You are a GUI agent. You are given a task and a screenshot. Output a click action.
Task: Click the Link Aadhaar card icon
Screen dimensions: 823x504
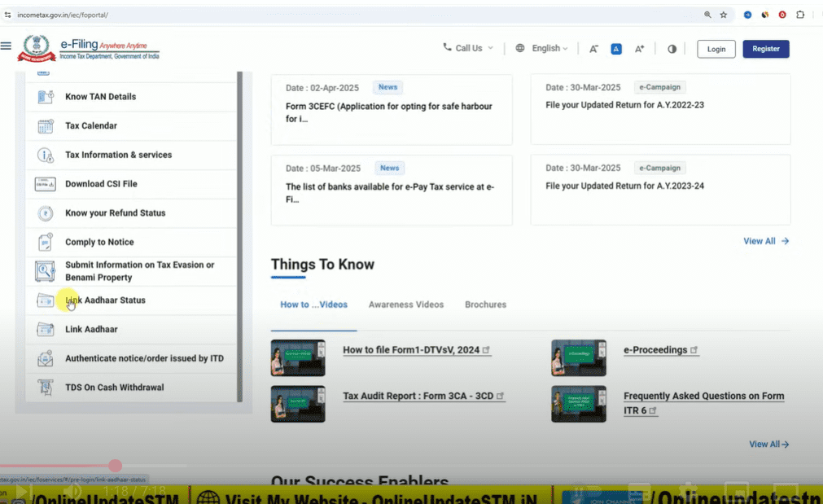point(45,329)
